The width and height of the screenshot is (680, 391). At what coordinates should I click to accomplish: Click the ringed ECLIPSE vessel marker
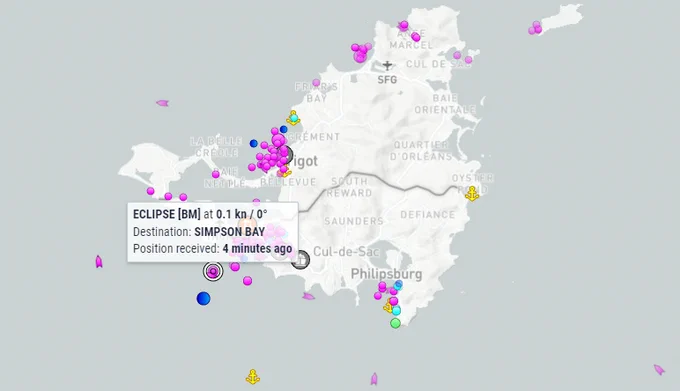(x=213, y=272)
